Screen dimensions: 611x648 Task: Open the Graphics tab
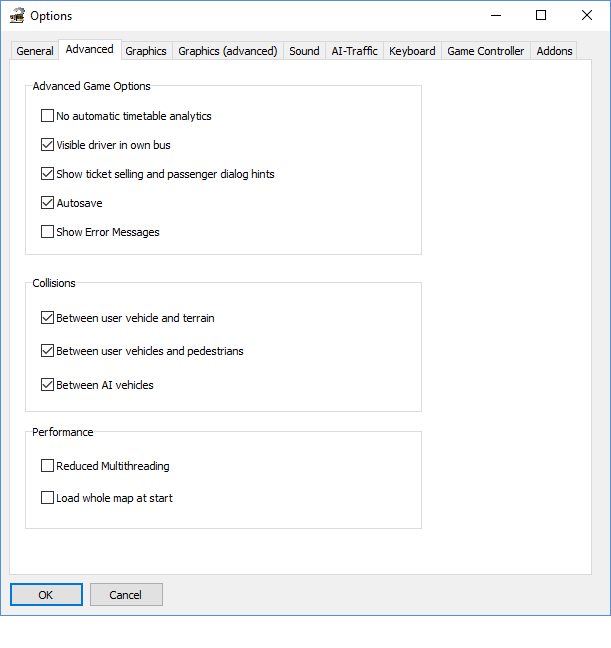(146, 51)
